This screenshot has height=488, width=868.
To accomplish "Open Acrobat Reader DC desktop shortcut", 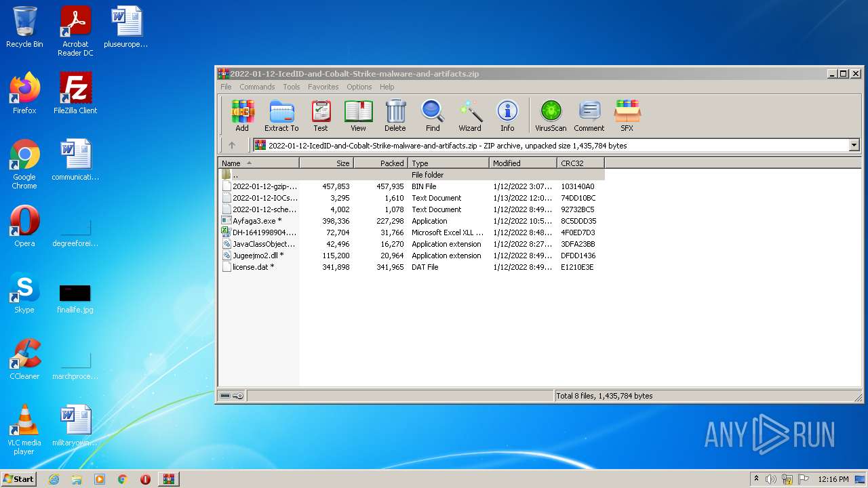I will click(75, 31).
